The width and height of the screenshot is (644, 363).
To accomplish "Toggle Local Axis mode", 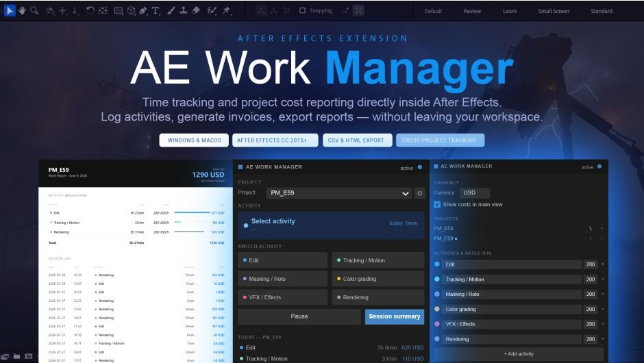I will click(x=260, y=11).
